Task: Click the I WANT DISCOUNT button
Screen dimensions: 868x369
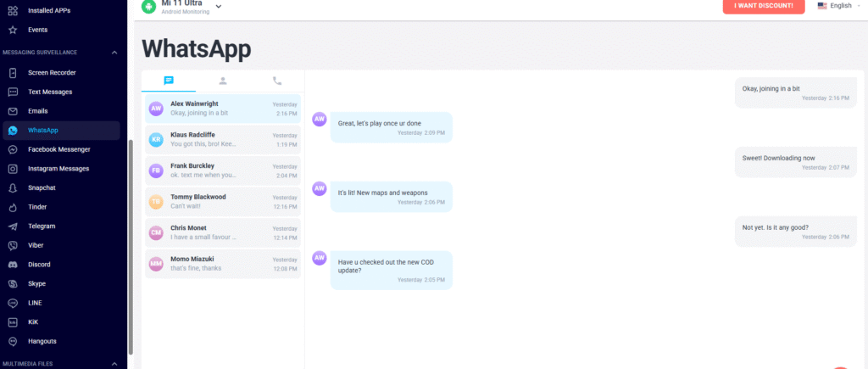Action: coord(764,6)
